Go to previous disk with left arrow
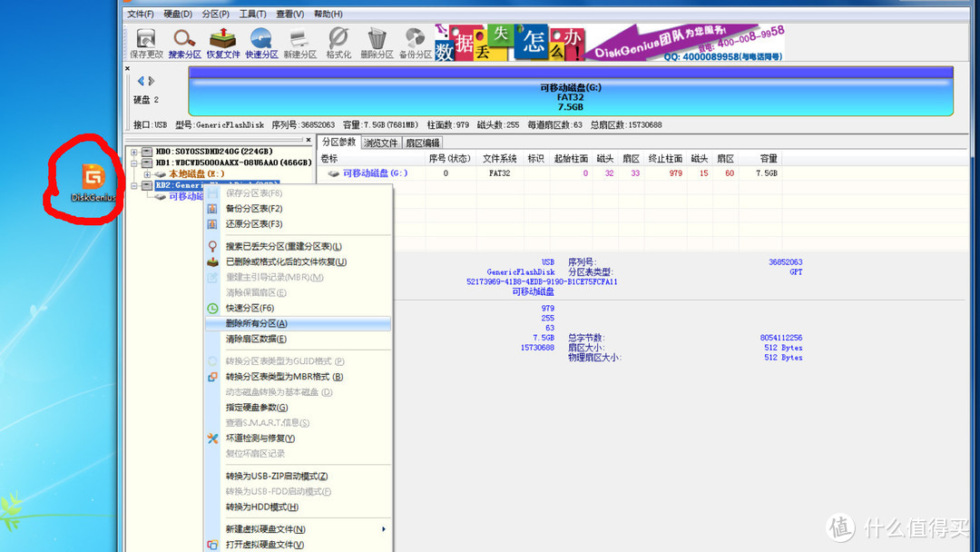 (x=140, y=82)
